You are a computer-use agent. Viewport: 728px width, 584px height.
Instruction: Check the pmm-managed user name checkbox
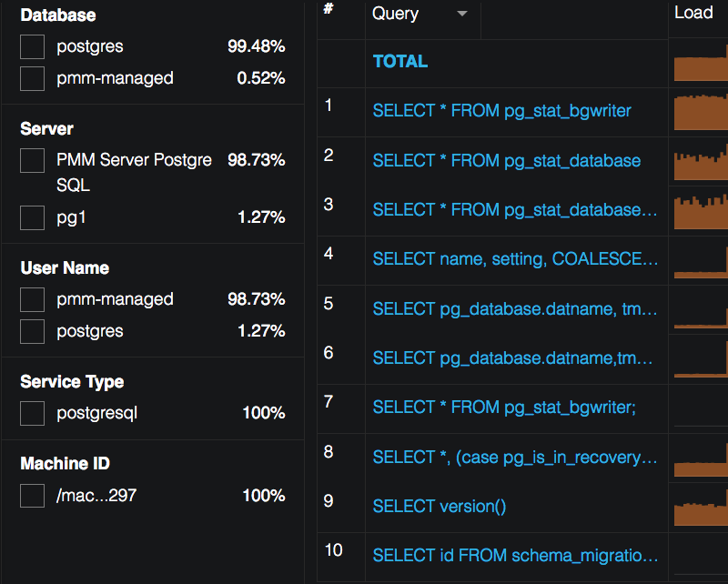(x=33, y=300)
